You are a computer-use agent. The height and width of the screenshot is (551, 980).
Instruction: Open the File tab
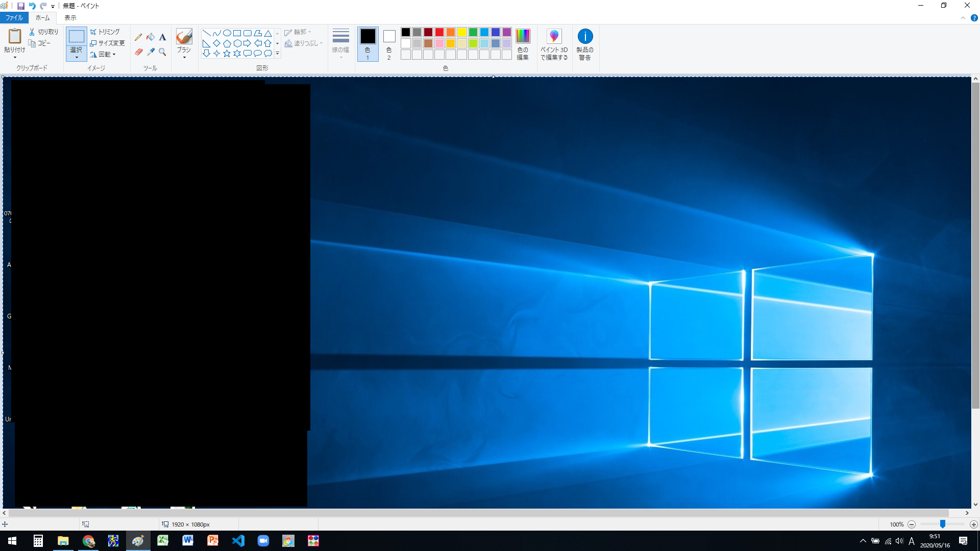14,18
